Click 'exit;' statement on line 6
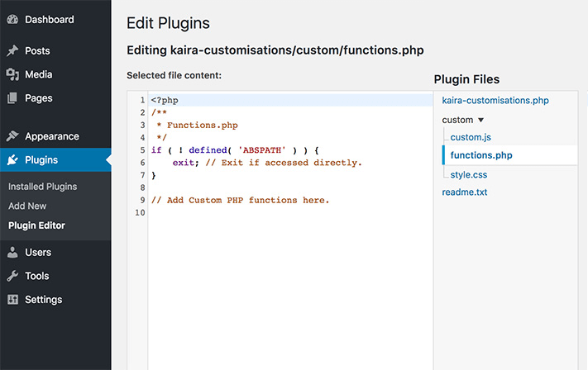588x370 pixels. click(x=185, y=163)
